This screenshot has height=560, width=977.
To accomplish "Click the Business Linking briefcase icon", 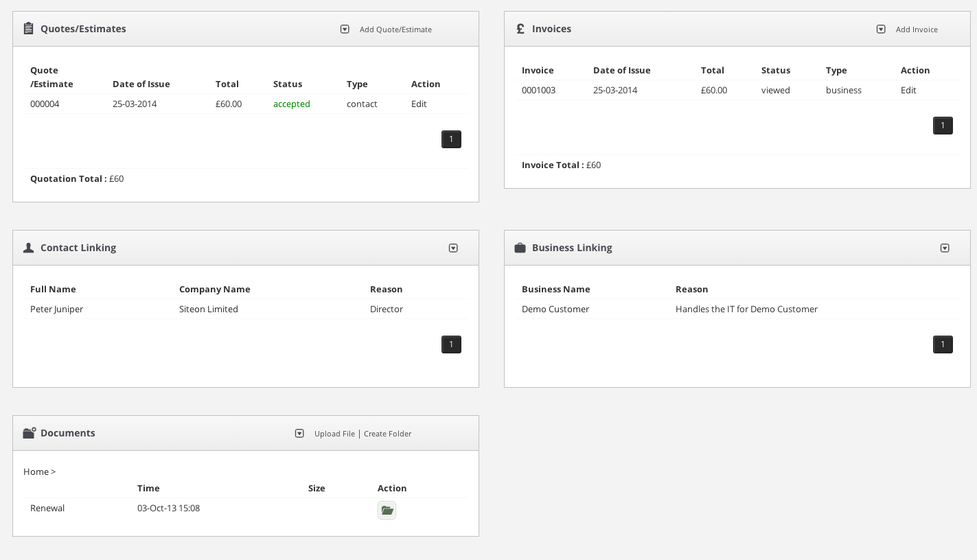I will click(520, 248).
